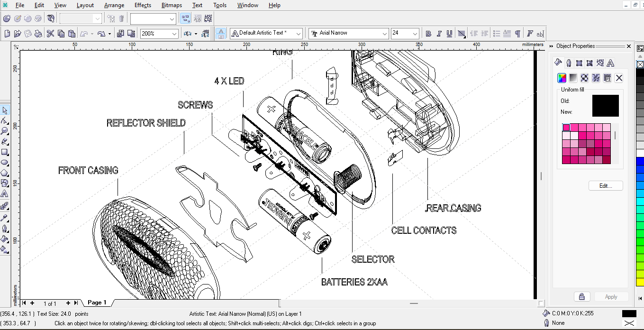Image resolution: width=644 pixels, height=330 pixels.
Task: Open the zoom level 200% dropdown
Action: pos(174,34)
